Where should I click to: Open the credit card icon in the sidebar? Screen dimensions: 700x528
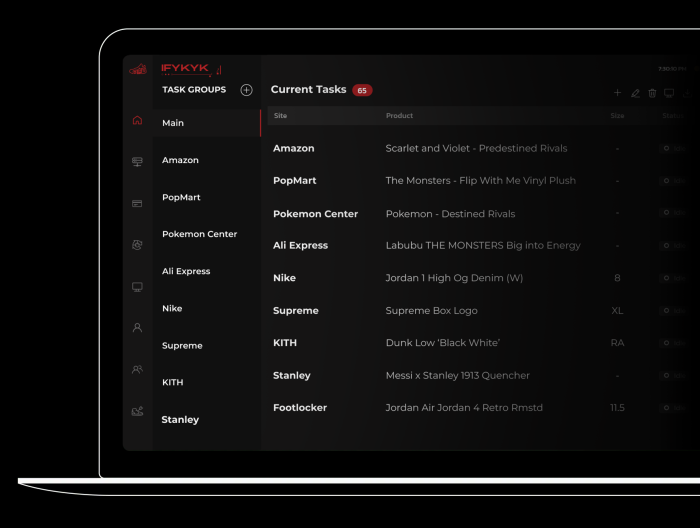(x=137, y=203)
